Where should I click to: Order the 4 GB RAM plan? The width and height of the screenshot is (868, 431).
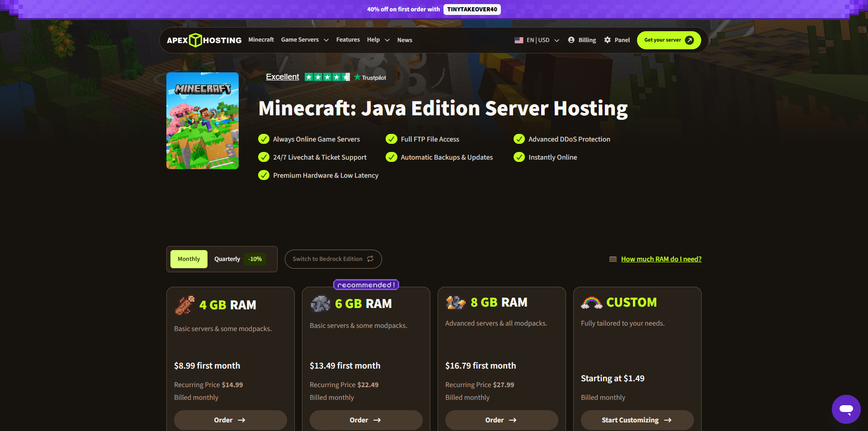click(231, 420)
